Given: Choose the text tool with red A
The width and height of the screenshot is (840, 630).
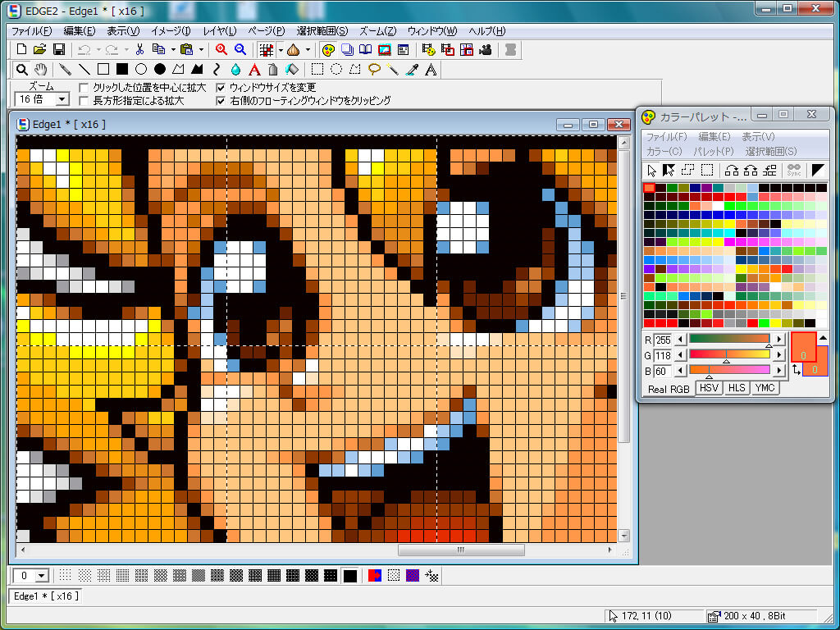Looking at the screenshot, I should point(254,69).
